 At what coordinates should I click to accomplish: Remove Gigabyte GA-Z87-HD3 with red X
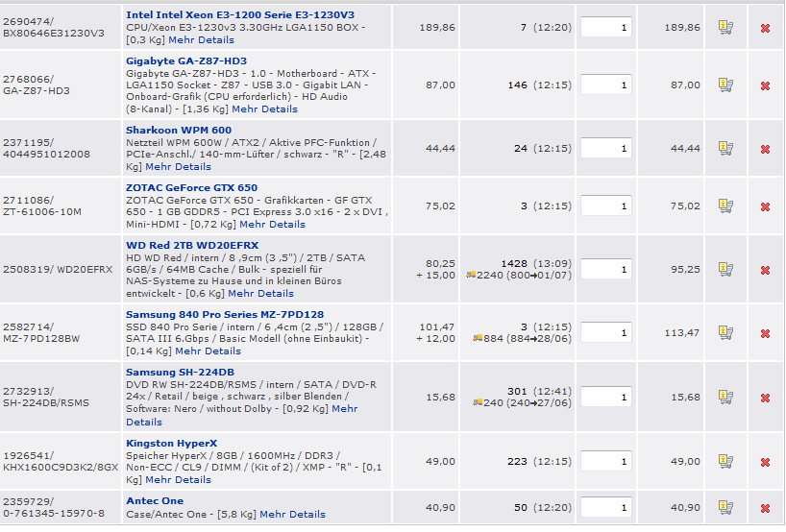[765, 86]
